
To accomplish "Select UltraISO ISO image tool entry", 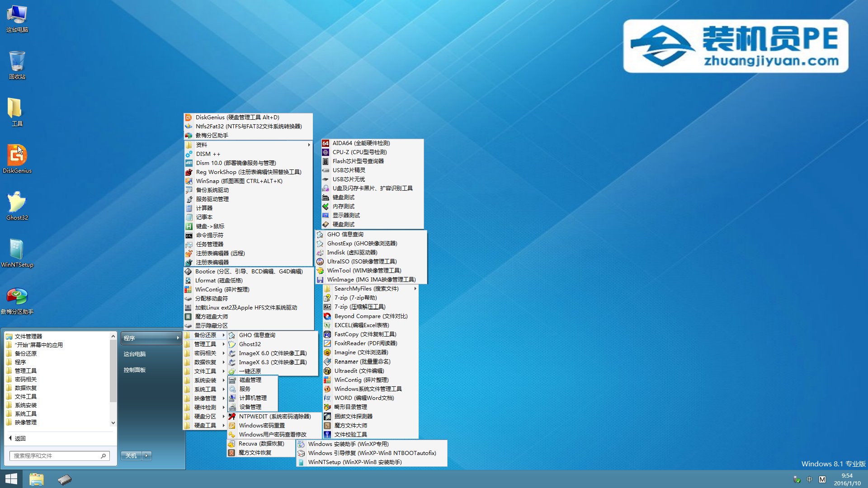I will click(x=362, y=262).
